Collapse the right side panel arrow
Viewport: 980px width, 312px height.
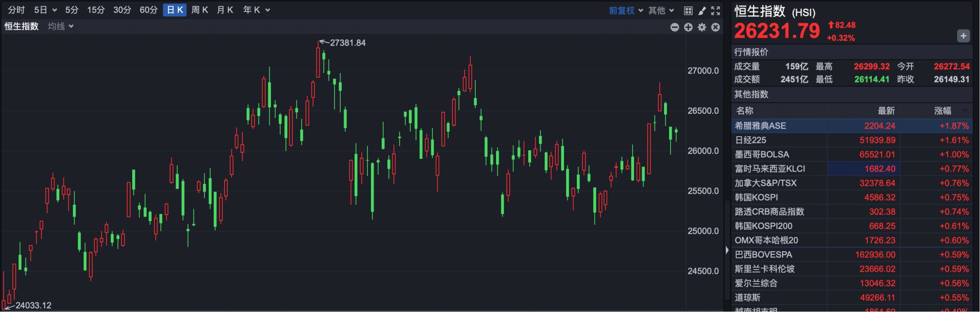tap(727, 250)
